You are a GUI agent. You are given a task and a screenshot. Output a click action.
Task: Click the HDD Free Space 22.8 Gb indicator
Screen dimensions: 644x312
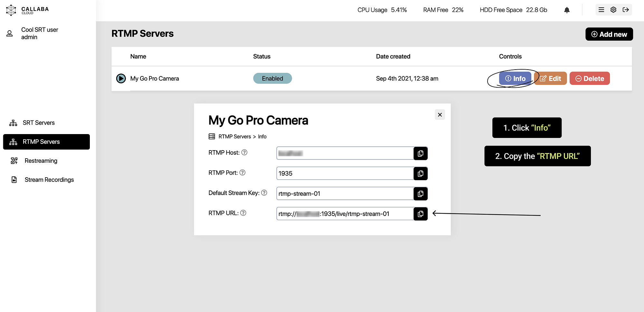(514, 10)
